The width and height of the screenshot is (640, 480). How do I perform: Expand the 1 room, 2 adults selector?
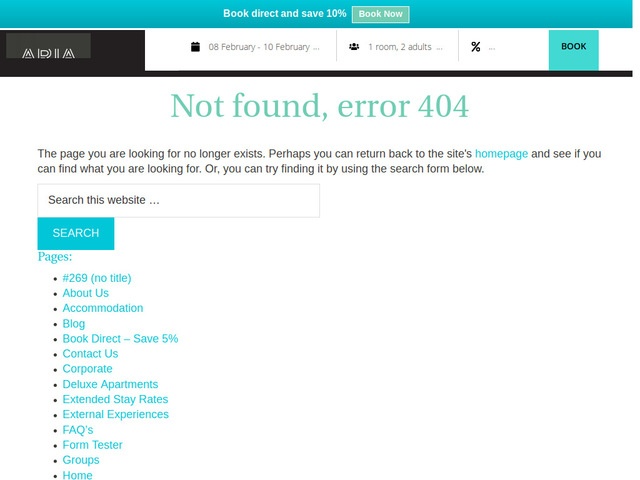(x=405, y=46)
